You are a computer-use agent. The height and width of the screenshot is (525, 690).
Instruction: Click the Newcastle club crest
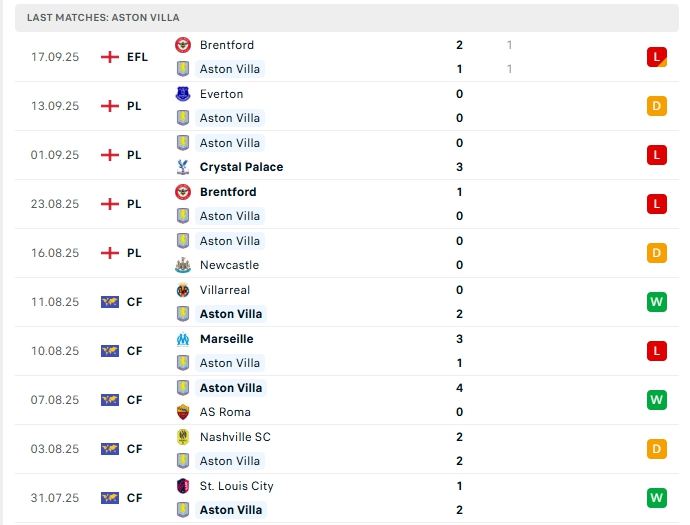(183, 265)
